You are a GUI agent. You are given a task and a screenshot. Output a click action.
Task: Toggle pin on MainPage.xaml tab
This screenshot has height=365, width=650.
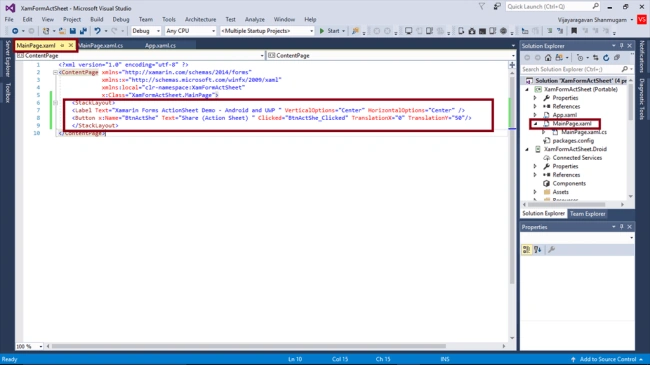pyautogui.click(x=62, y=45)
